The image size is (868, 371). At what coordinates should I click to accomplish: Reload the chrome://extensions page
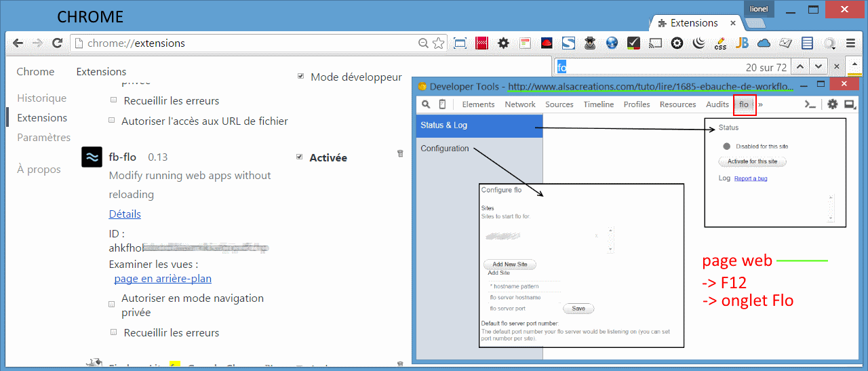58,43
